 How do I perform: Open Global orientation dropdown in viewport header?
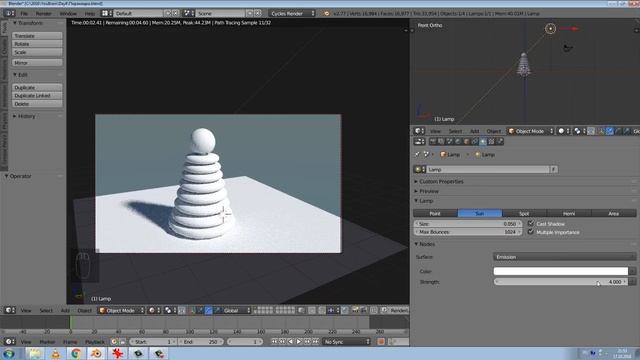coord(236,310)
